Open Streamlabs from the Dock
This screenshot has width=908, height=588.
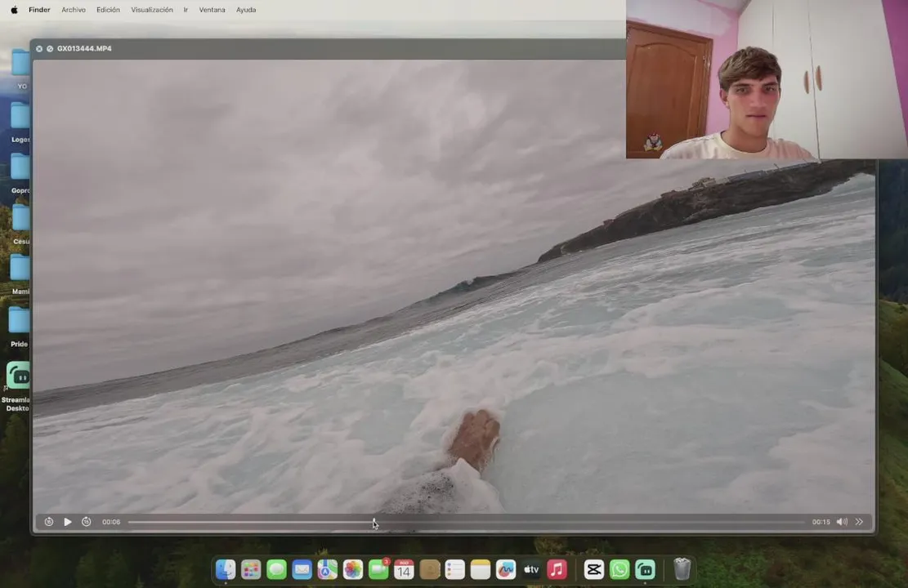pos(645,569)
